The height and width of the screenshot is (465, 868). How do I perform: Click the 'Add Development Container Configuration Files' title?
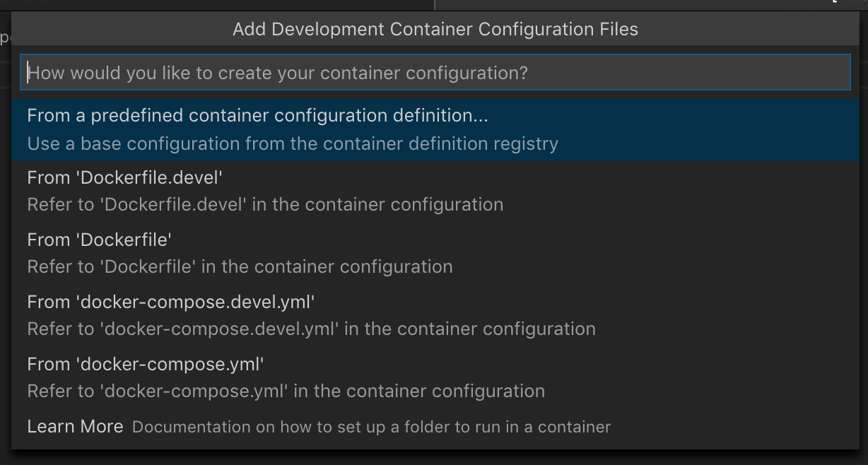(434, 29)
